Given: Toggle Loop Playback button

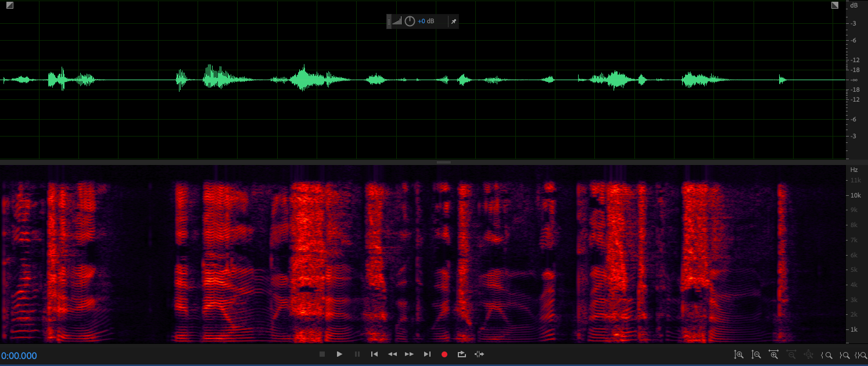Looking at the screenshot, I should (462, 354).
